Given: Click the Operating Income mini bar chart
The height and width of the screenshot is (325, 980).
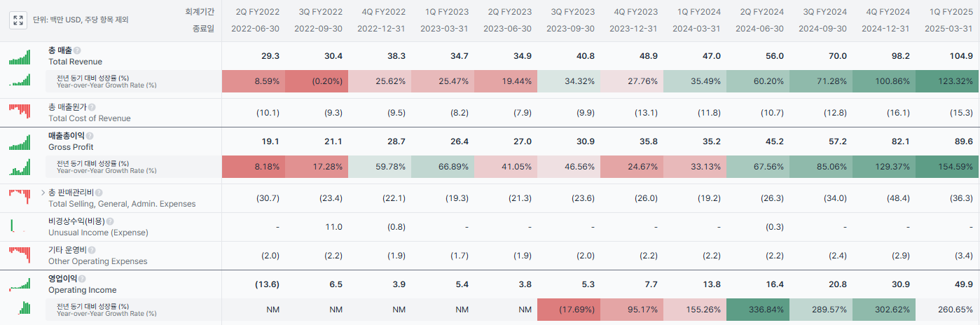Looking at the screenshot, I should [x=20, y=284].
